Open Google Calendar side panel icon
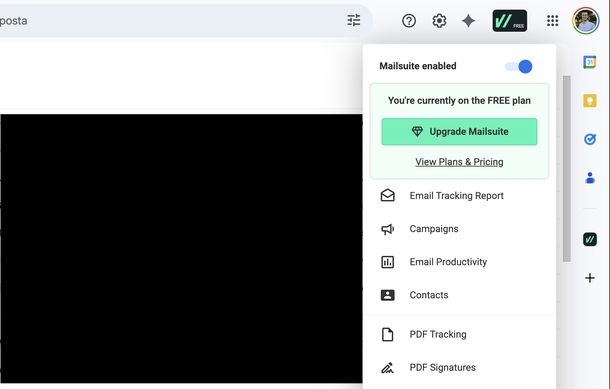Viewport: 610px width, 389px height. click(x=590, y=62)
